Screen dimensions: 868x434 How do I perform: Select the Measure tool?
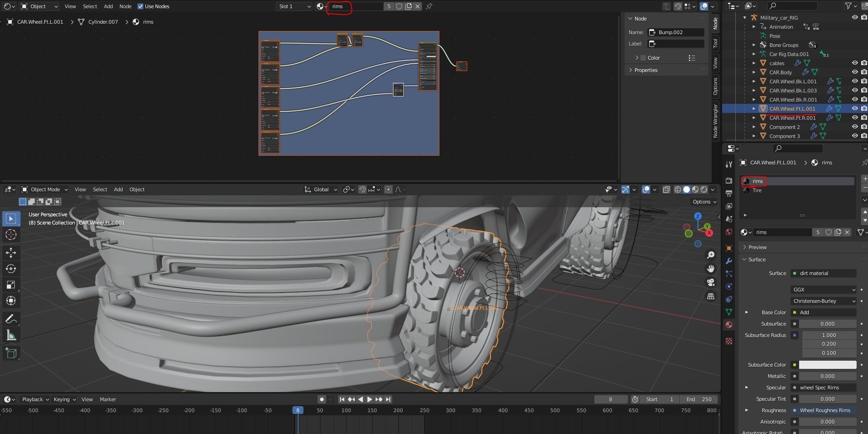[x=11, y=336]
